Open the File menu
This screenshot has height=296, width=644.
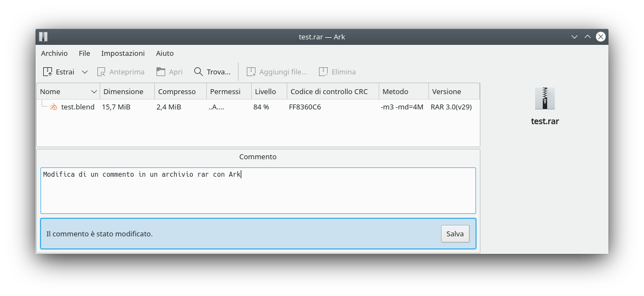(x=84, y=53)
